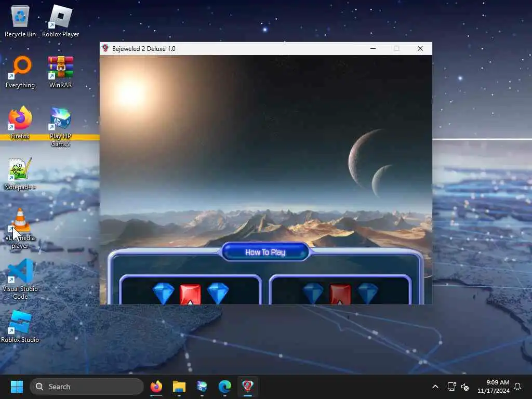Open the Roblox Studio desktop shortcut

click(20, 326)
